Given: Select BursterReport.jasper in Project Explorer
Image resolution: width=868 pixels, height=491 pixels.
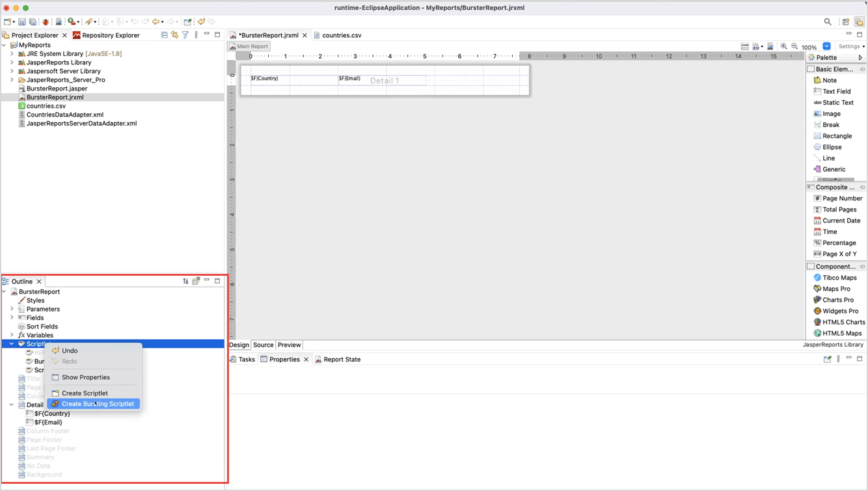Looking at the screenshot, I should [52, 88].
